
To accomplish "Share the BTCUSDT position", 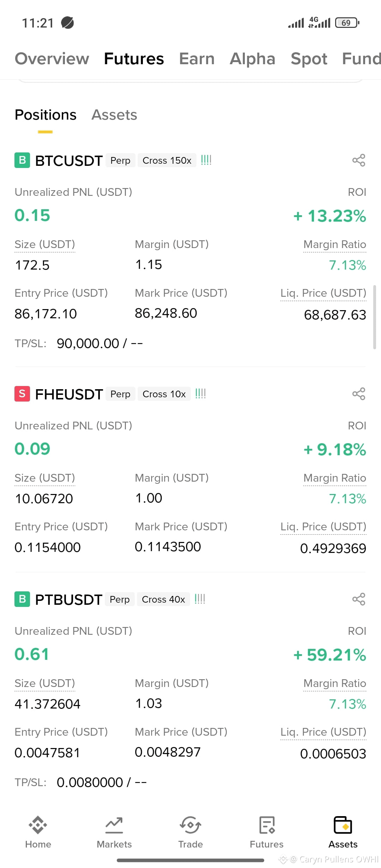I will point(359,161).
